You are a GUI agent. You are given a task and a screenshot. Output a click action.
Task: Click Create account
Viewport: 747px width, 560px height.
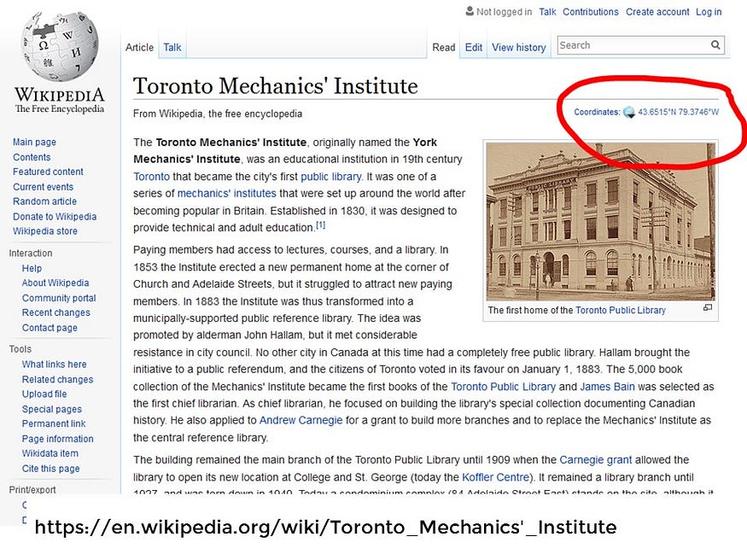[x=657, y=12]
